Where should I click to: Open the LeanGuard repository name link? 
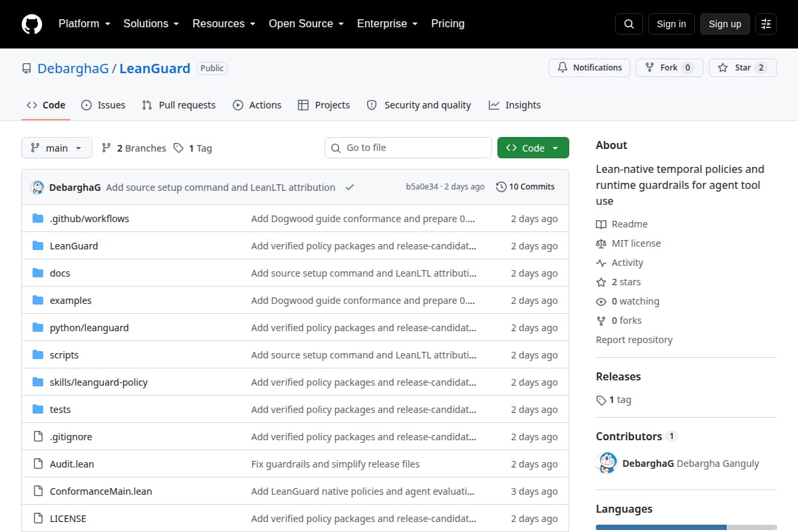pos(155,68)
